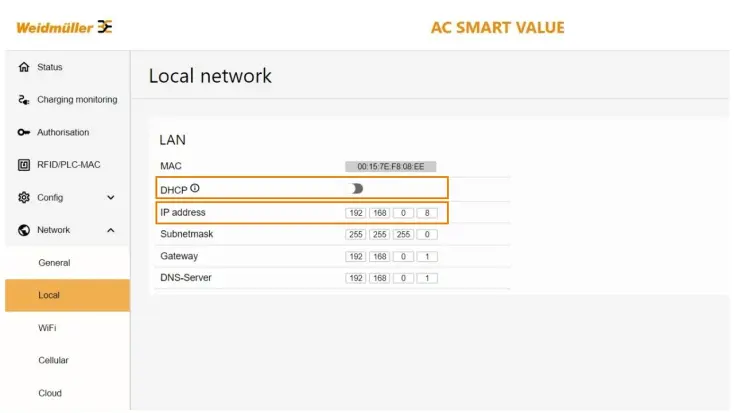Click the Weidmüller logo

pos(64,27)
